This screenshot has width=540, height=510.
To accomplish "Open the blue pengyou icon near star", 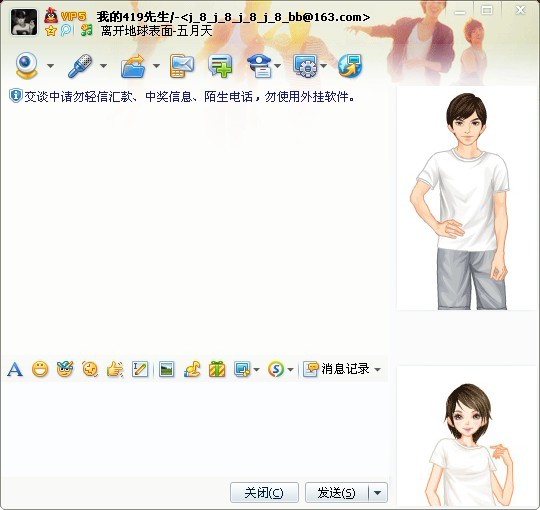I will (x=66, y=30).
